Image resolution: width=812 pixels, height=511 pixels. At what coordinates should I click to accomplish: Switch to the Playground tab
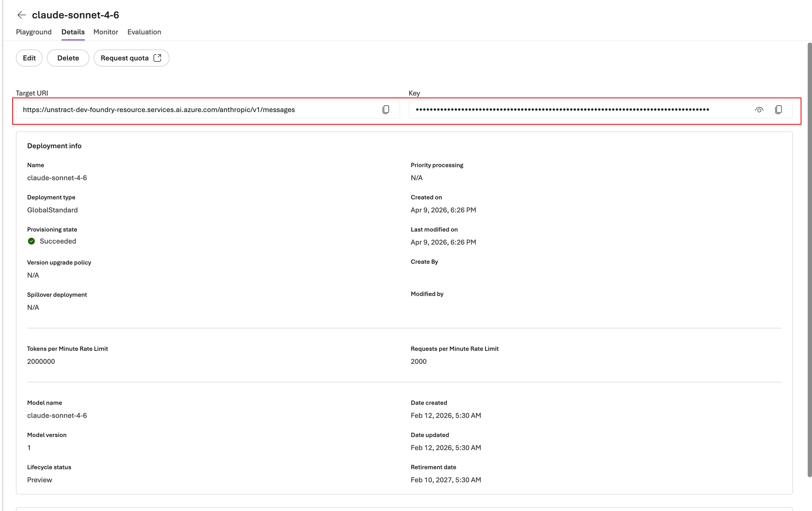coord(33,32)
